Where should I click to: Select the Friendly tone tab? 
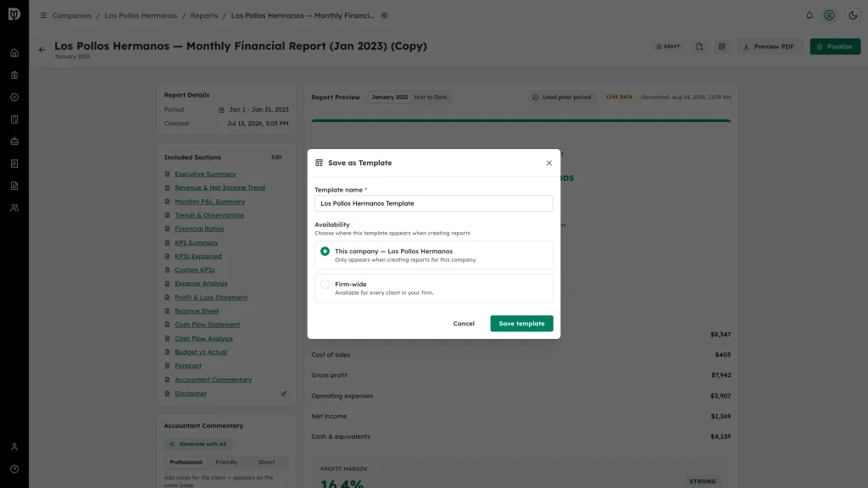[226, 462]
